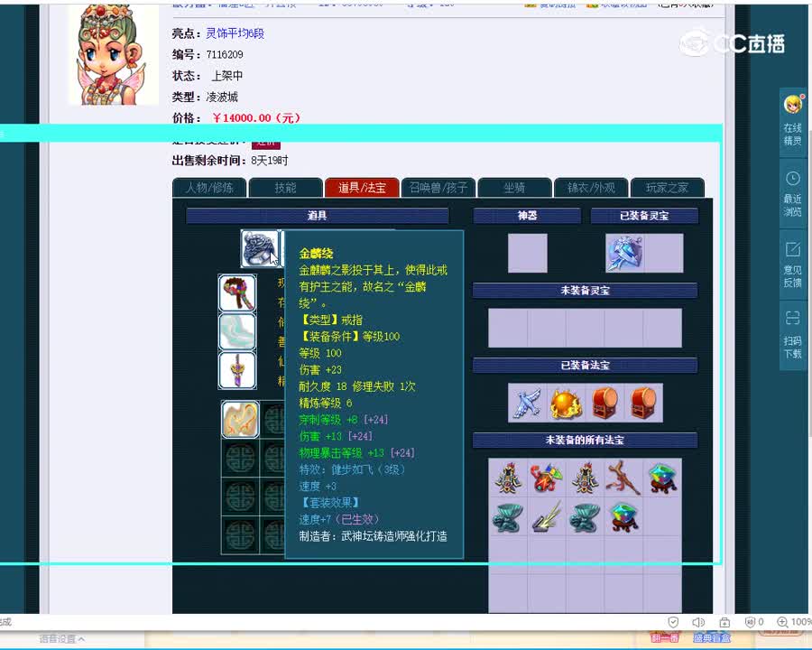The image size is (812, 650).
Task: Click the 特效：健步如飞（3级） line
Action: click(352, 469)
